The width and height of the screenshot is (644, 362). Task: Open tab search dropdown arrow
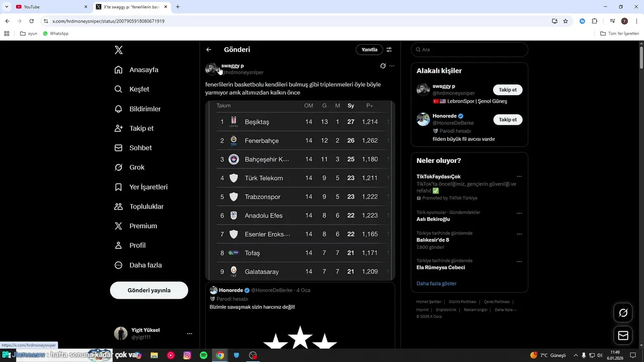(7, 7)
